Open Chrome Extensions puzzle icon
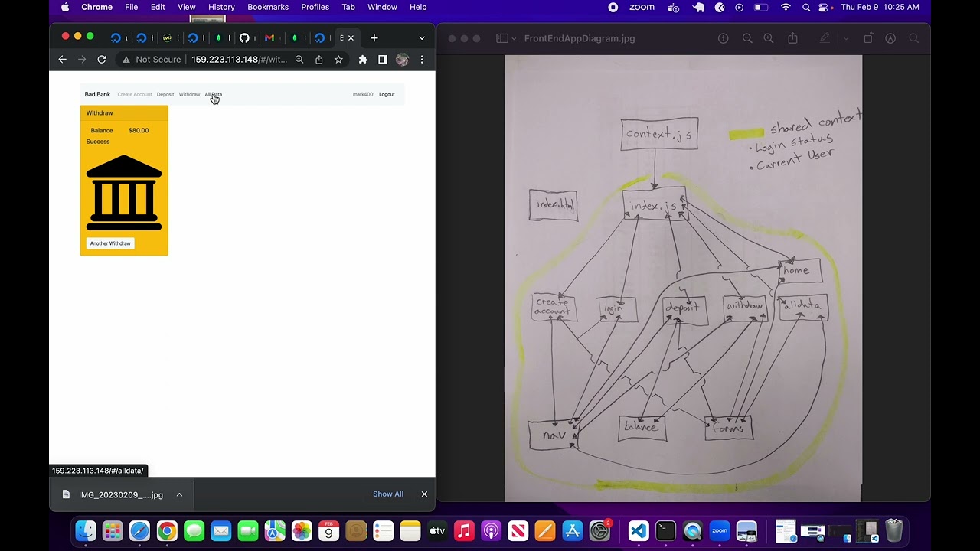Screen dimensions: 980x551 pyautogui.click(x=363, y=60)
